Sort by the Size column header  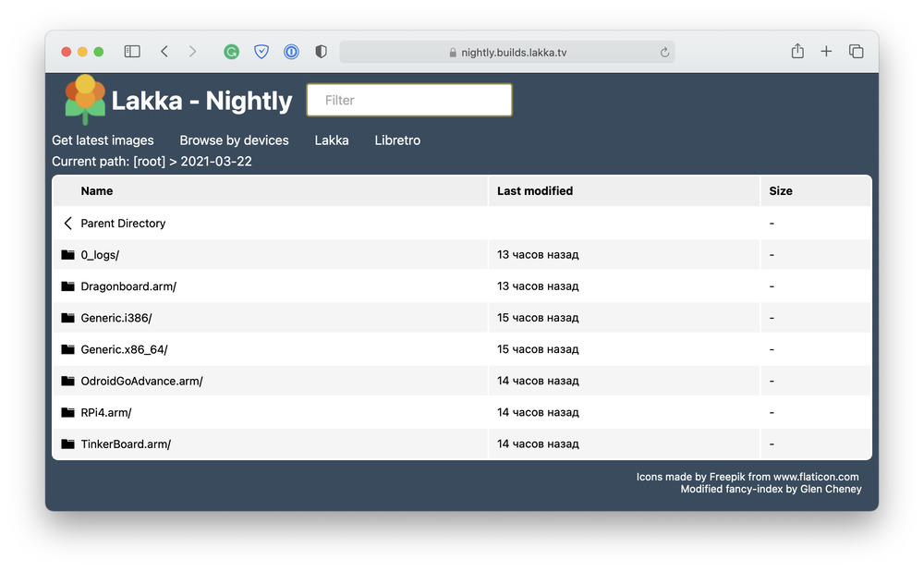tap(781, 191)
